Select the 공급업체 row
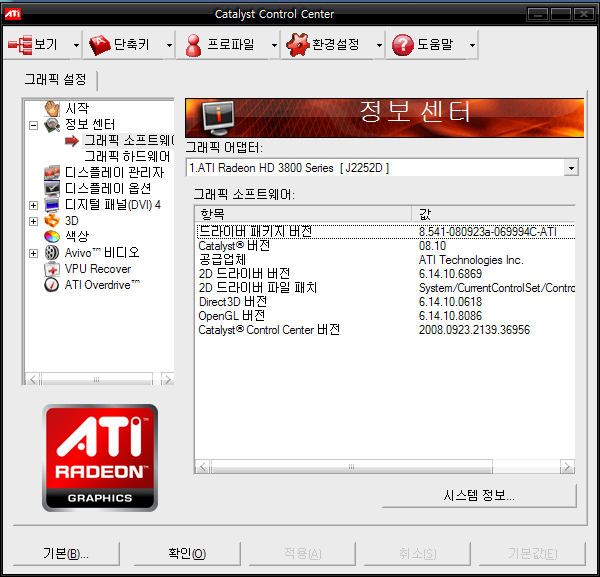 click(386, 260)
